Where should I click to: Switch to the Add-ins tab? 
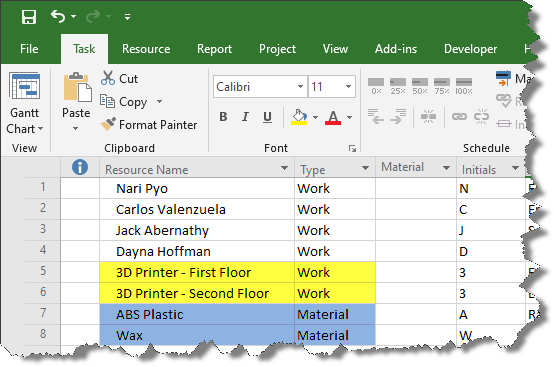(x=396, y=49)
